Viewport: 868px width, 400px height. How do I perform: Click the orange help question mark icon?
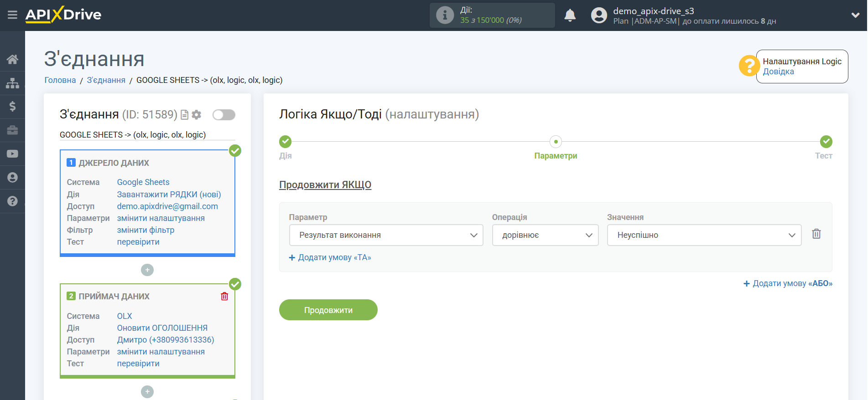coord(748,66)
